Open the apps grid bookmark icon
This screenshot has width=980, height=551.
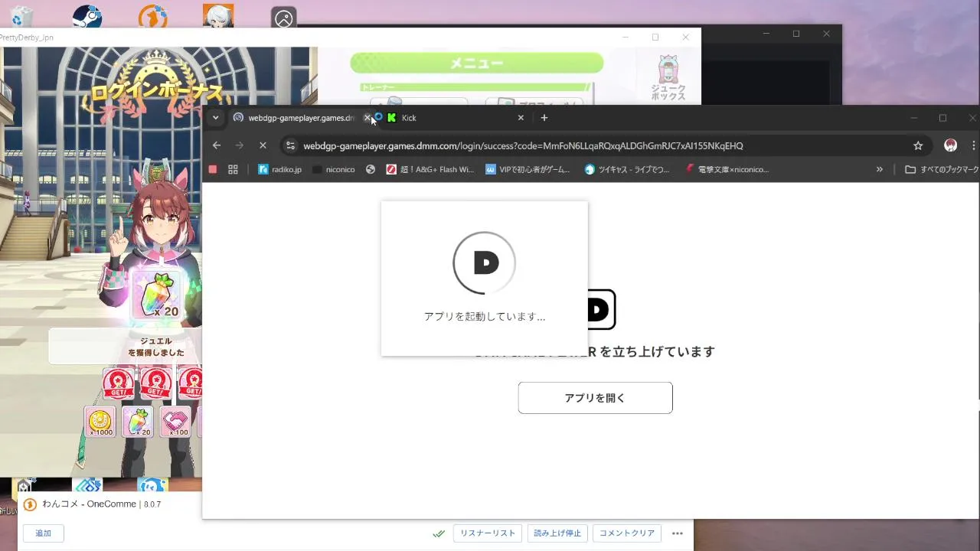pyautogui.click(x=234, y=169)
